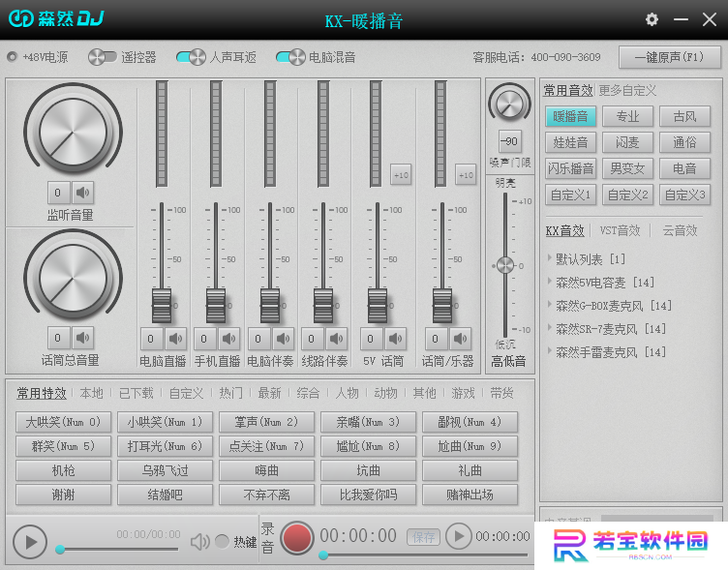Select the 闪乐播音 preset
Screen dimensions: 728x570
click(570, 168)
